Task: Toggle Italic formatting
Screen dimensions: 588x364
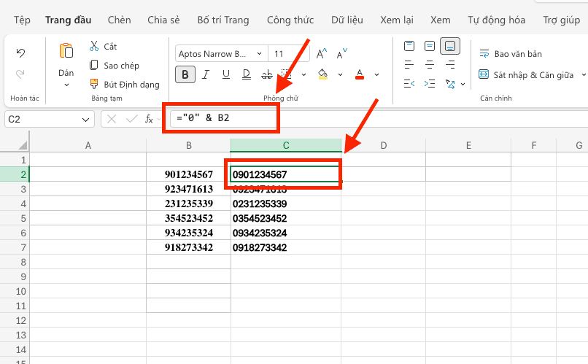Action: [206, 74]
